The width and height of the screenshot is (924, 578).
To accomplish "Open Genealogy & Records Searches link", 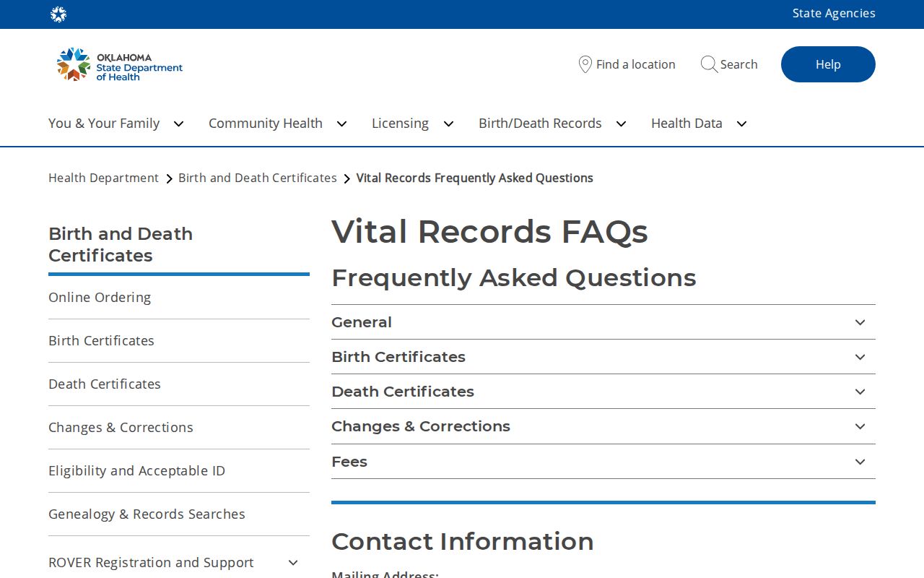I will [147, 514].
